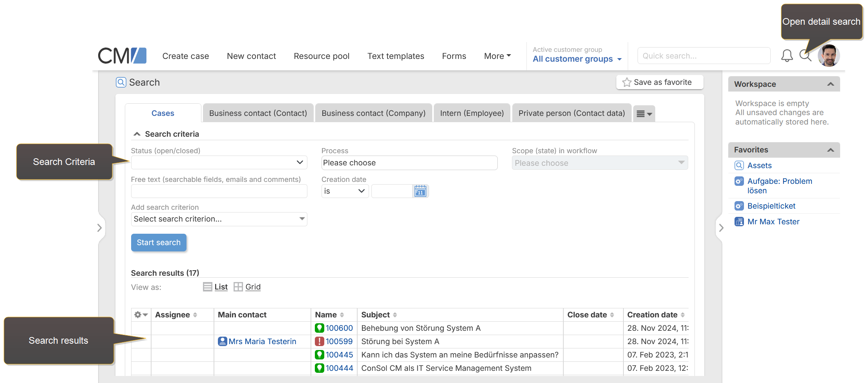Click the notification bell icon
Screen dimensions: 868x383
787,55
